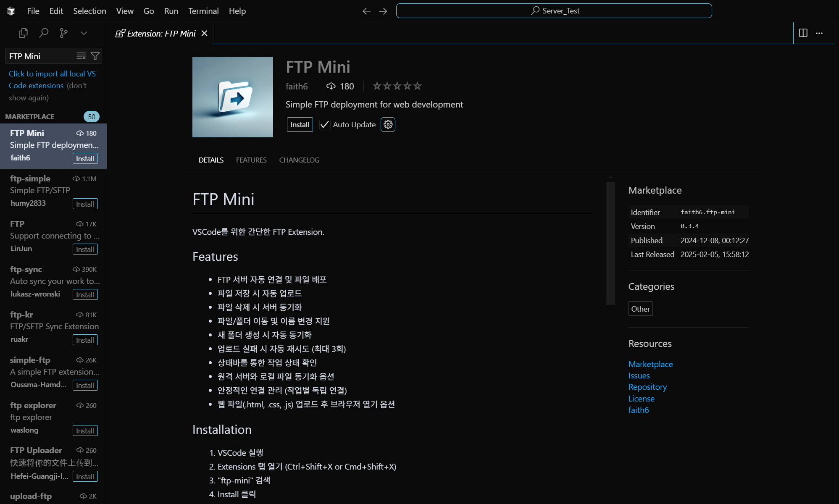Split the editor right
The height and width of the screenshot is (504, 839).
(803, 33)
